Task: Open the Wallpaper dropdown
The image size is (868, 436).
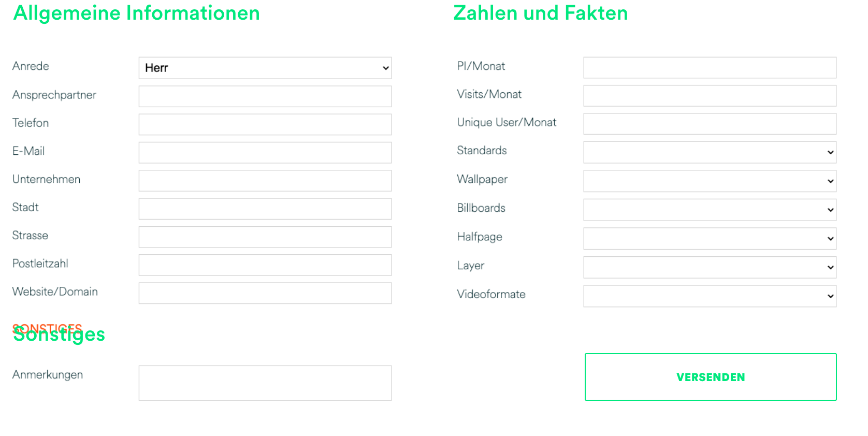Action: [x=710, y=181]
